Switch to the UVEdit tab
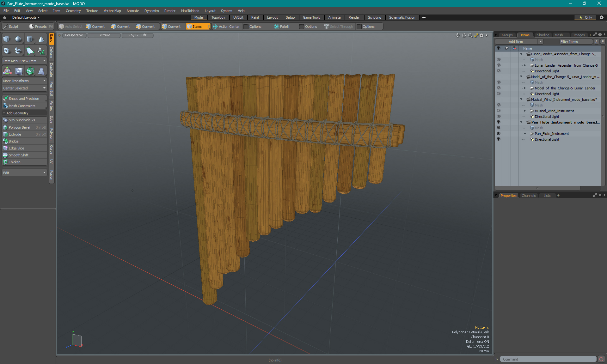Image resolution: width=607 pixels, height=364 pixels. 238,17
